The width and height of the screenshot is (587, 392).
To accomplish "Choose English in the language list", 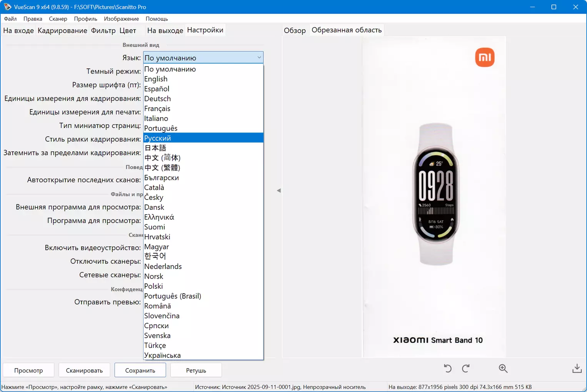I will tap(203, 79).
